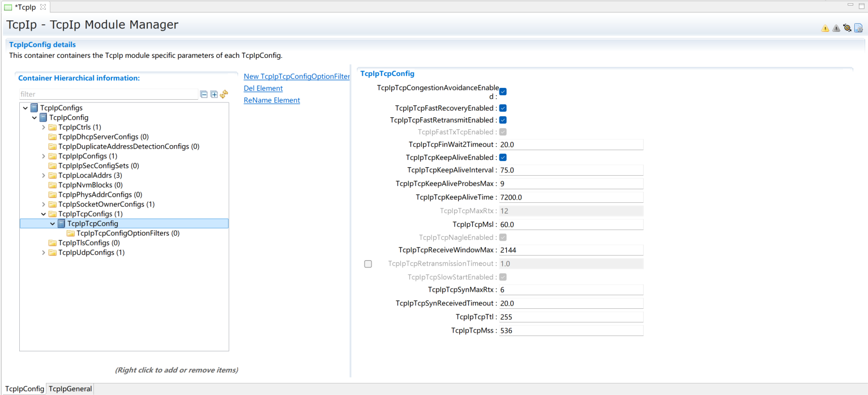Click the tree filter text box
Screen dimensions: 868x395
(x=108, y=95)
